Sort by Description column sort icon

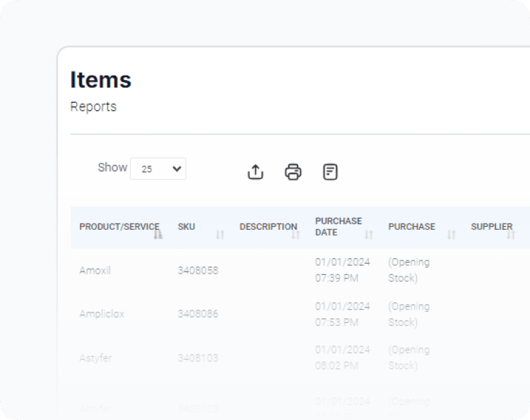pos(295,234)
